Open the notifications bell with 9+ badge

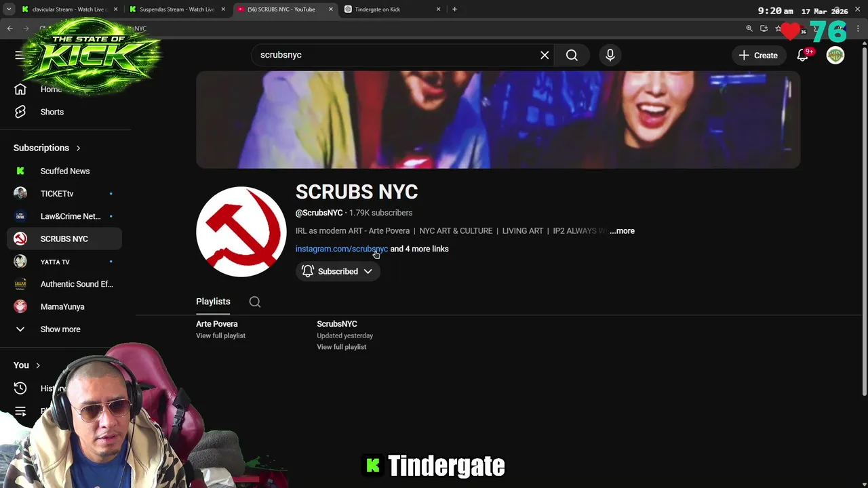tap(803, 55)
